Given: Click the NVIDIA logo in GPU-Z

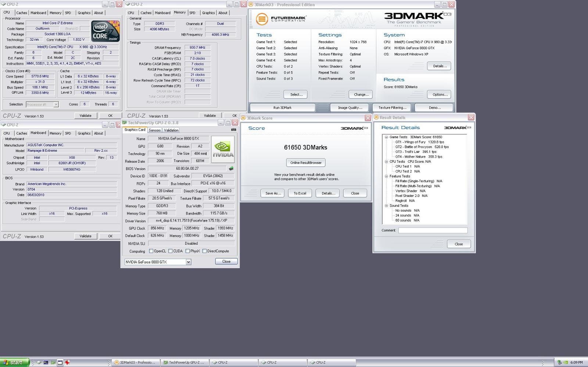Looking at the screenshot, I should [223, 150].
